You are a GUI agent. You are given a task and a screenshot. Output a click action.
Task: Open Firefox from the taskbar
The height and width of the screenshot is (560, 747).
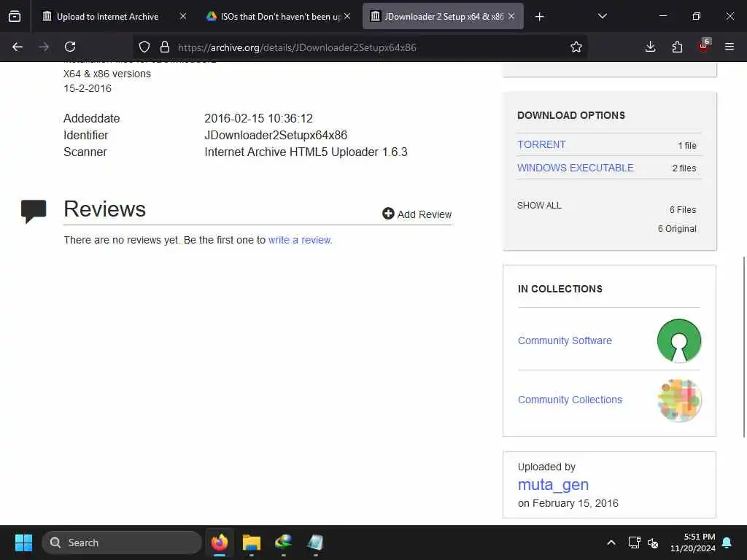coord(220,542)
